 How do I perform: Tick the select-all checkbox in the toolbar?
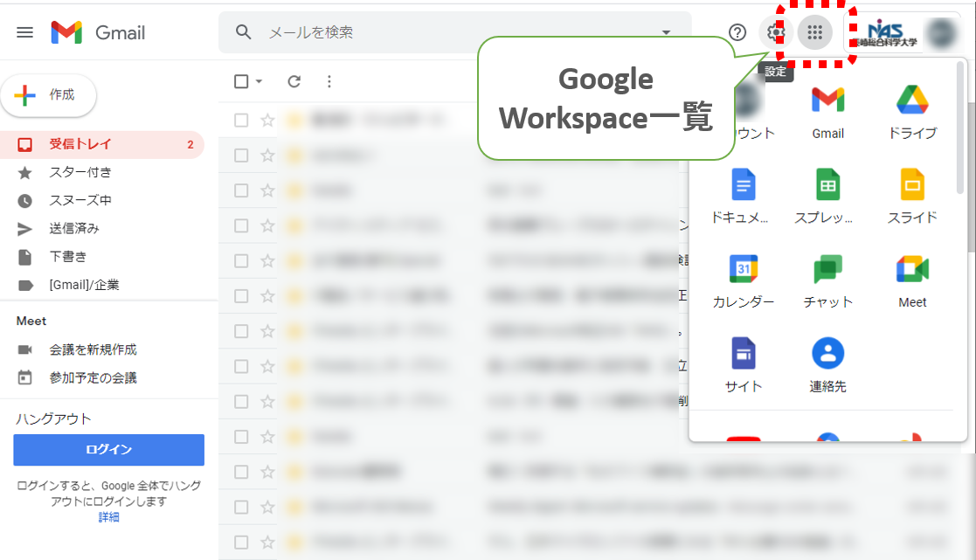pyautogui.click(x=241, y=81)
